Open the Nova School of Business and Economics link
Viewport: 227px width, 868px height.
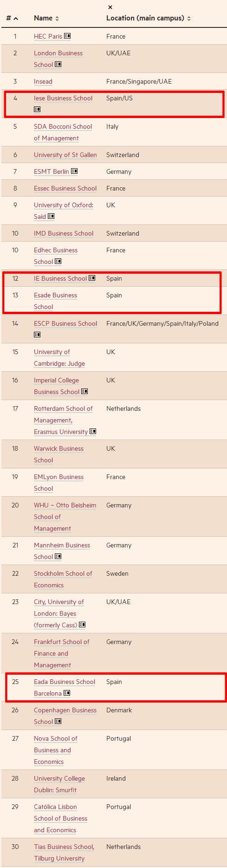pyautogui.click(x=56, y=750)
